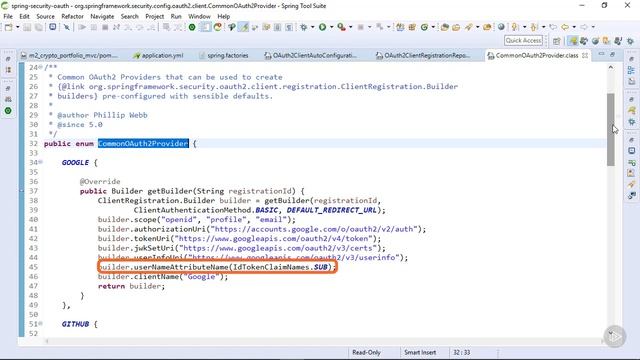Open the Run configurations dropdown arrow
Image resolution: width=640 pixels, height=360 pixels.
click(x=331, y=27)
